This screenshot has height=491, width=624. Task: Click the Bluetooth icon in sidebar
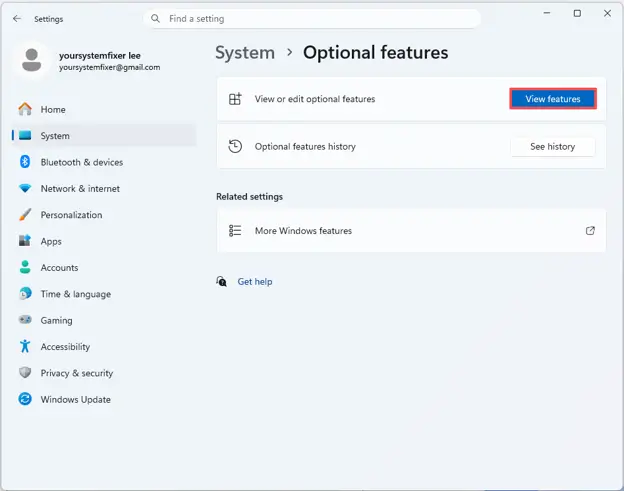[25, 162]
